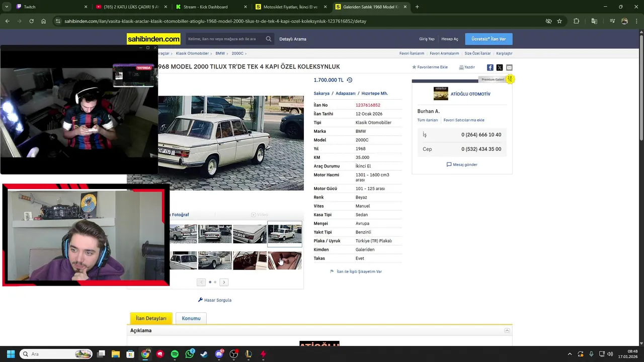Go to browser home page
644x362 pixels.
[43, 21]
